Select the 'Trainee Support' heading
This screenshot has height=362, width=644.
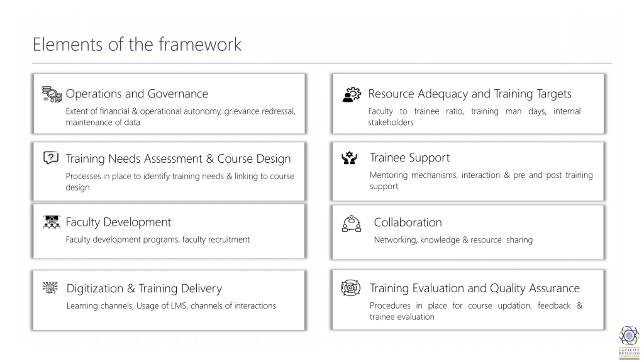pos(410,158)
